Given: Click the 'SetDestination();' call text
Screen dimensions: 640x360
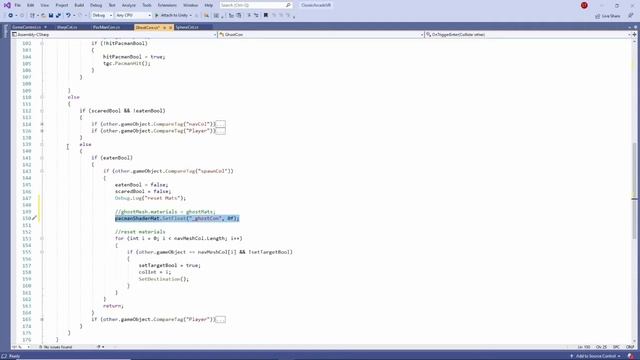Looking at the screenshot, I should pos(164,279).
